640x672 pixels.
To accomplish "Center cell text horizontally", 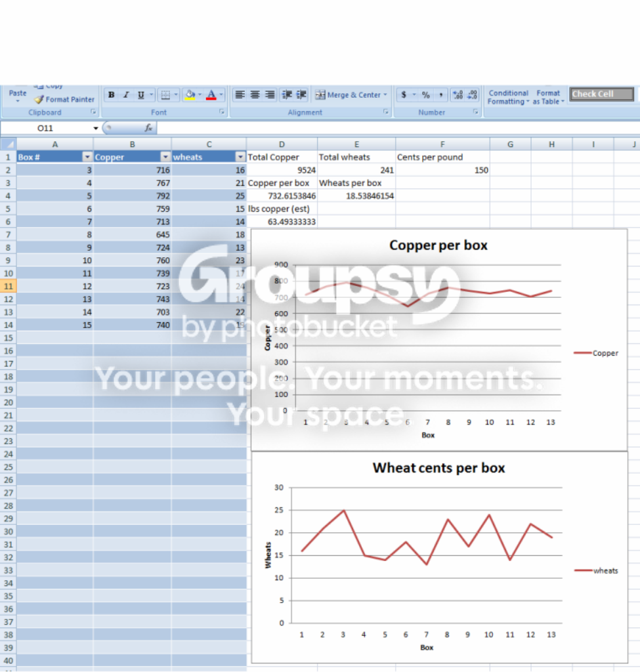I will (x=255, y=94).
